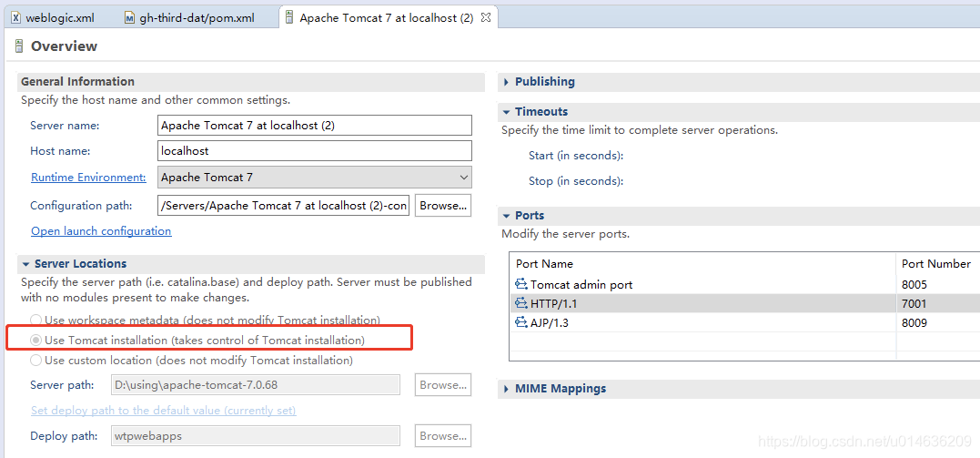The width and height of the screenshot is (980, 458).
Task: Click port number 7001 cell
Action: (914, 304)
